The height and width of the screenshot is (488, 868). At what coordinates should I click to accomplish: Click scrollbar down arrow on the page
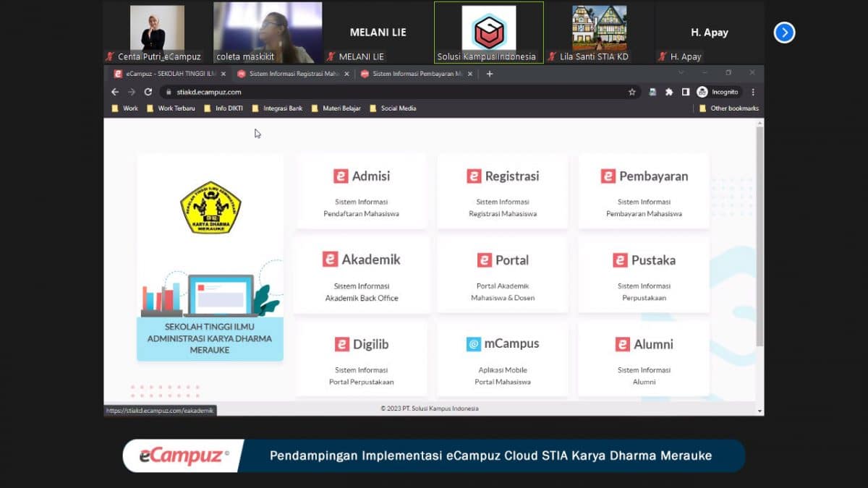tap(759, 411)
